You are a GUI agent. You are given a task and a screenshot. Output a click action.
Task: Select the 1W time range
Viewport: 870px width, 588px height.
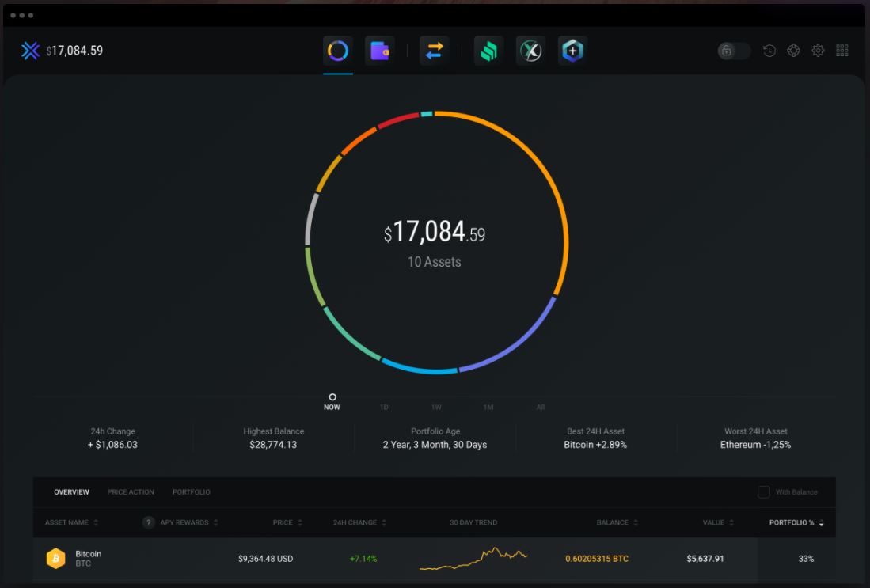pyautogui.click(x=436, y=407)
